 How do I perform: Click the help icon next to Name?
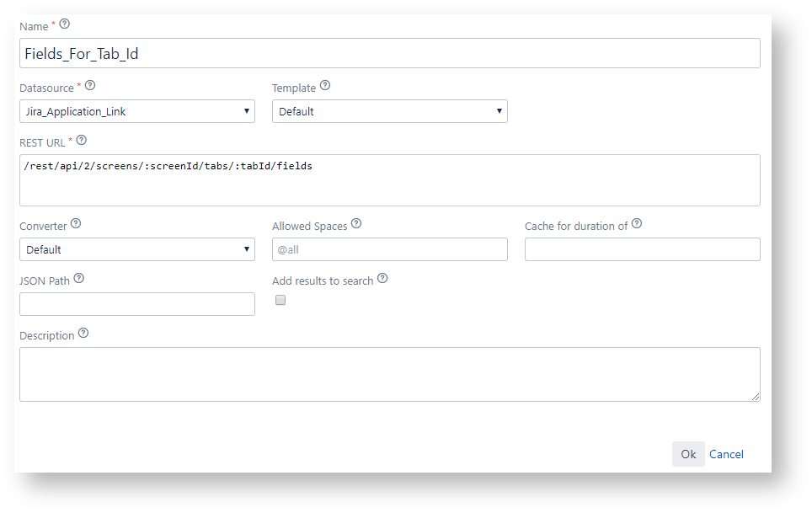click(65, 24)
